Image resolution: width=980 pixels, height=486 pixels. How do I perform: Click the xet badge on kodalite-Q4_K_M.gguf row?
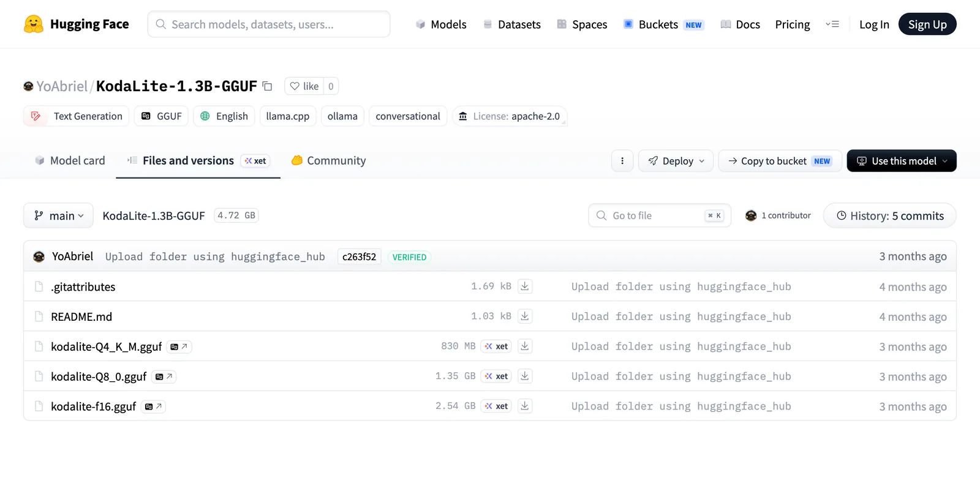496,346
